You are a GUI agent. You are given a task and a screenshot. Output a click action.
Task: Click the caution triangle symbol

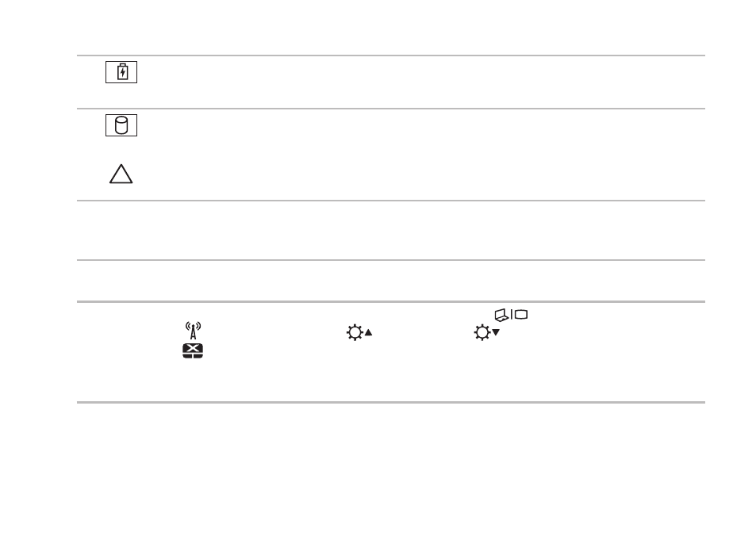(121, 174)
